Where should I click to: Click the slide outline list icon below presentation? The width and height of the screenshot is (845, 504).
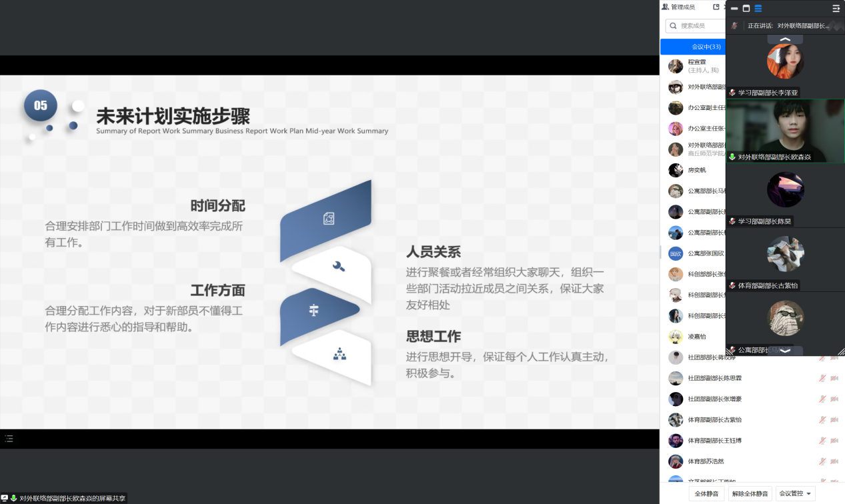(x=9, y=439)
